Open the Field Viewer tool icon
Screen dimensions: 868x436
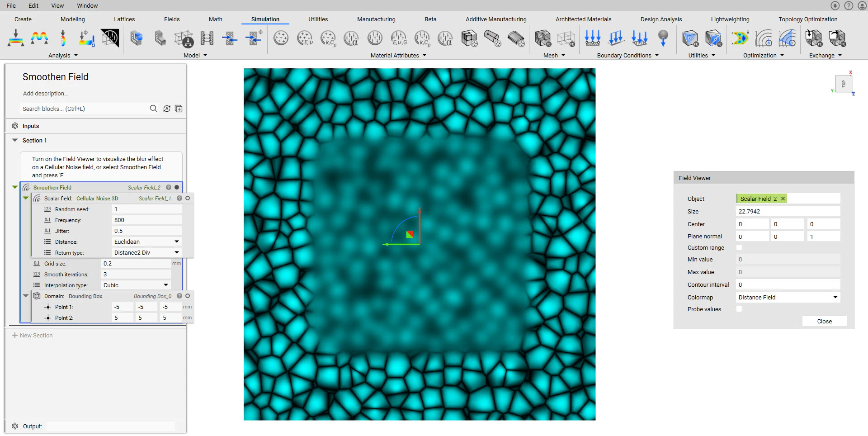(x=109, y=38)
